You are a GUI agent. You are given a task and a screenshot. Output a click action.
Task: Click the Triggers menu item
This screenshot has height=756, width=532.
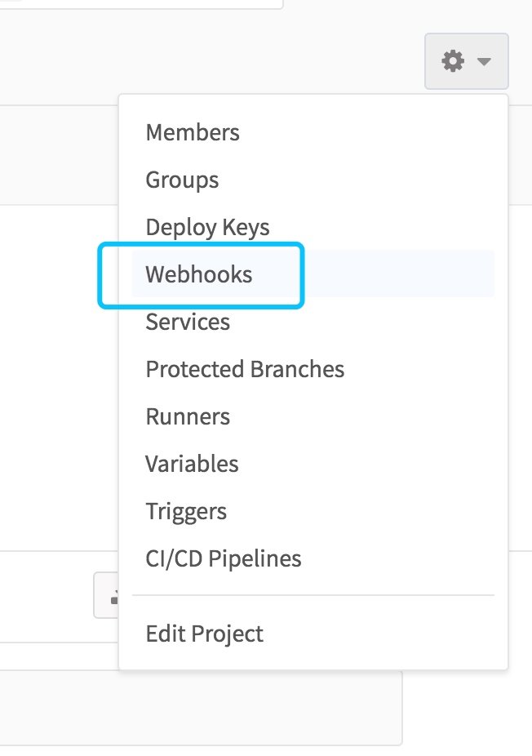point(186,511)
